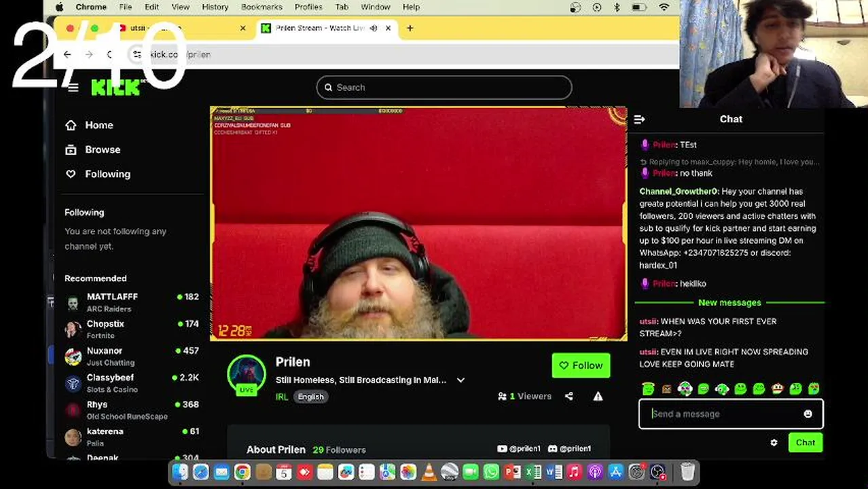Click the search field
This screenshot has width=868, height=489.
coord(444,88)
